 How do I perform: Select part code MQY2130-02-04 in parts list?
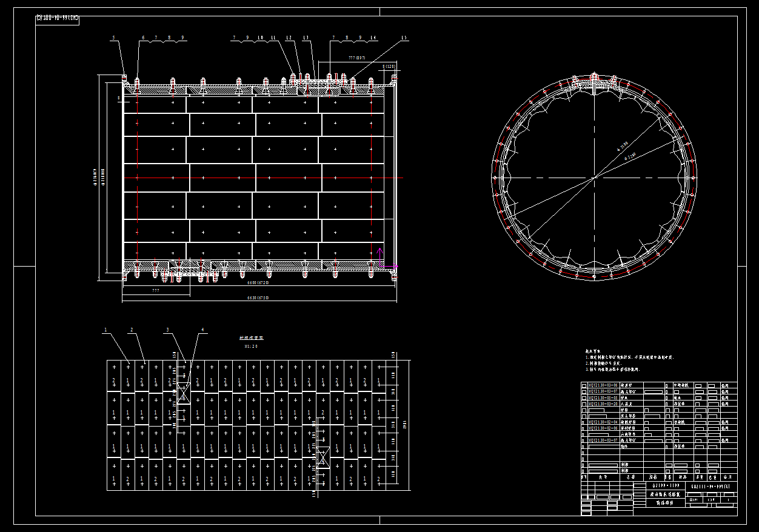point(603,422)
